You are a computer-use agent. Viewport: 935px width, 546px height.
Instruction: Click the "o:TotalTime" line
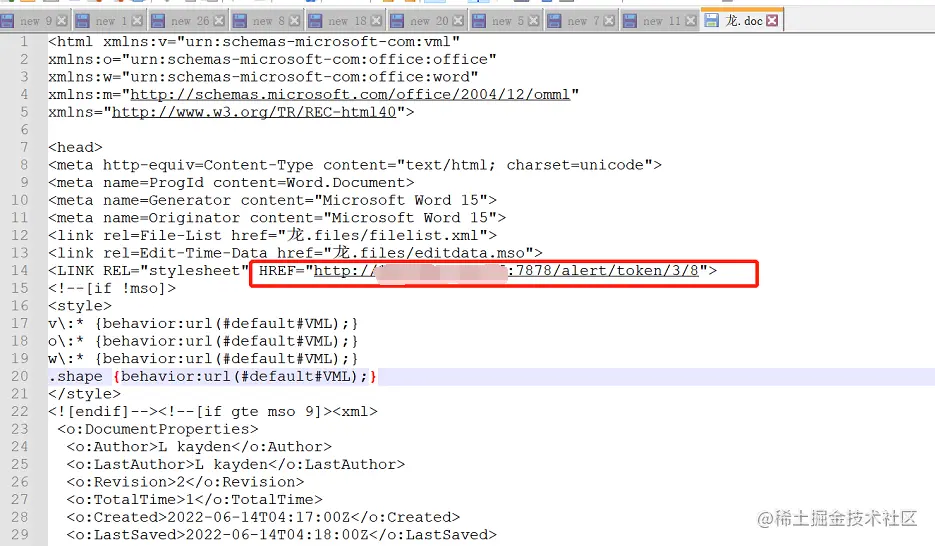[194, 500]
